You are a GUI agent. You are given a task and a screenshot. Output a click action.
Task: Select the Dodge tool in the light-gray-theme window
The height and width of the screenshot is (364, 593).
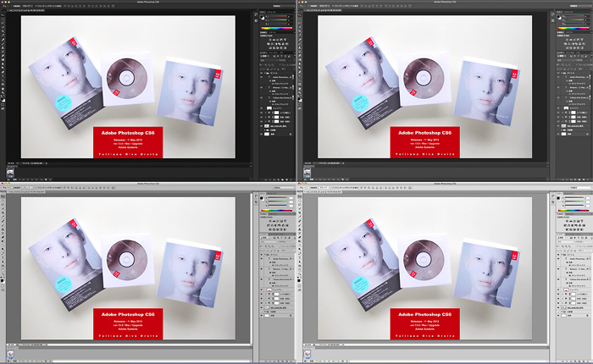[x=300, y=249]
